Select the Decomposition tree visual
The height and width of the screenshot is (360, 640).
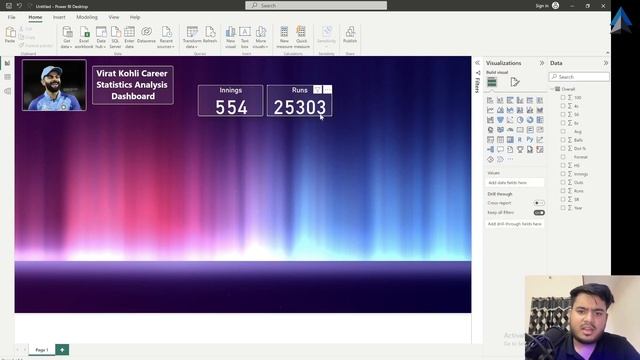click(490, 149)
